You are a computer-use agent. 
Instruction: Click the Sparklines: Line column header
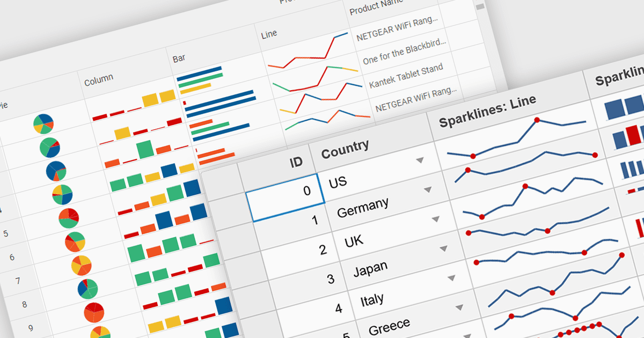(487, 112)
